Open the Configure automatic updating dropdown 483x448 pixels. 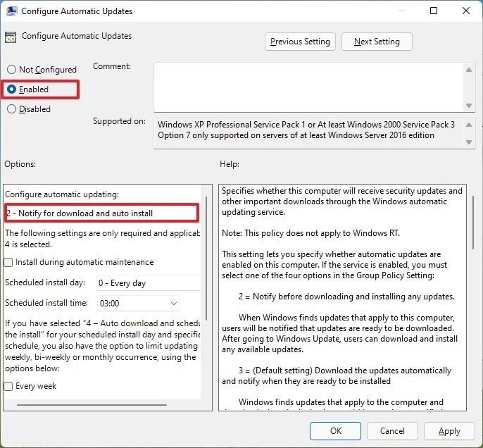(101, 213)
